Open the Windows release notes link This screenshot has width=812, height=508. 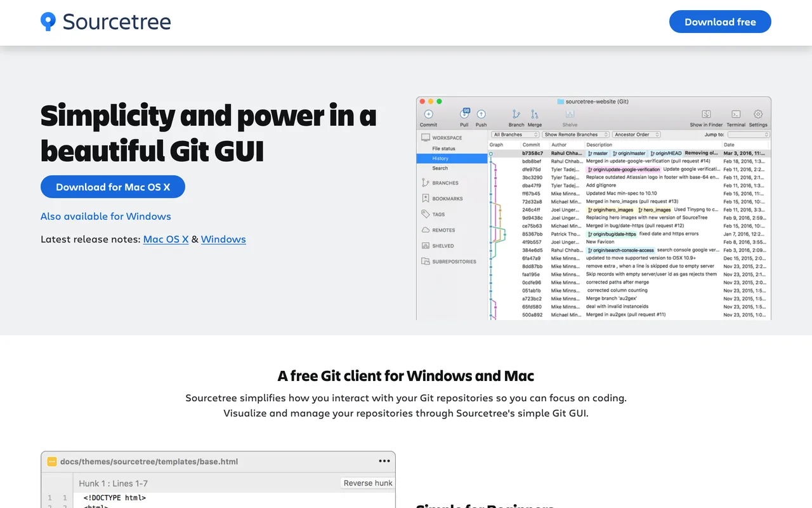223,239
